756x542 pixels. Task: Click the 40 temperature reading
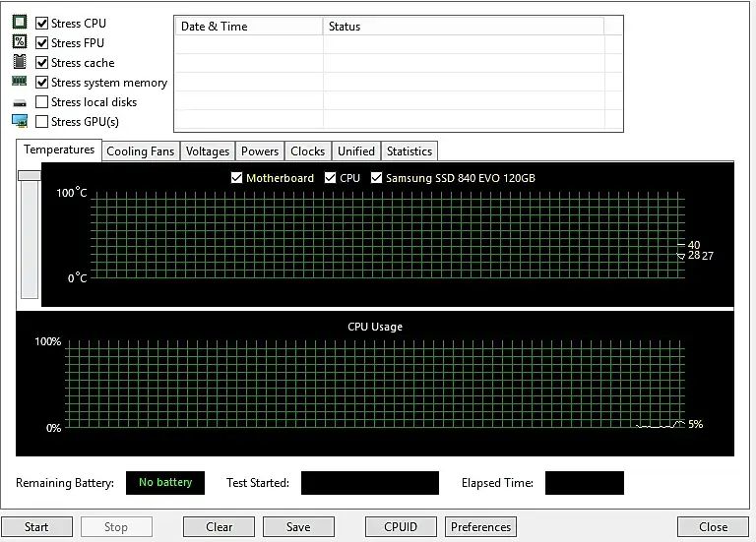click(694, 245)
